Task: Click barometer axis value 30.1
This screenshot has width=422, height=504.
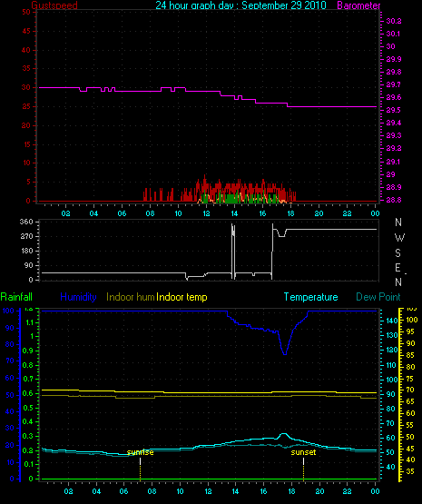Action: point(394,34)
